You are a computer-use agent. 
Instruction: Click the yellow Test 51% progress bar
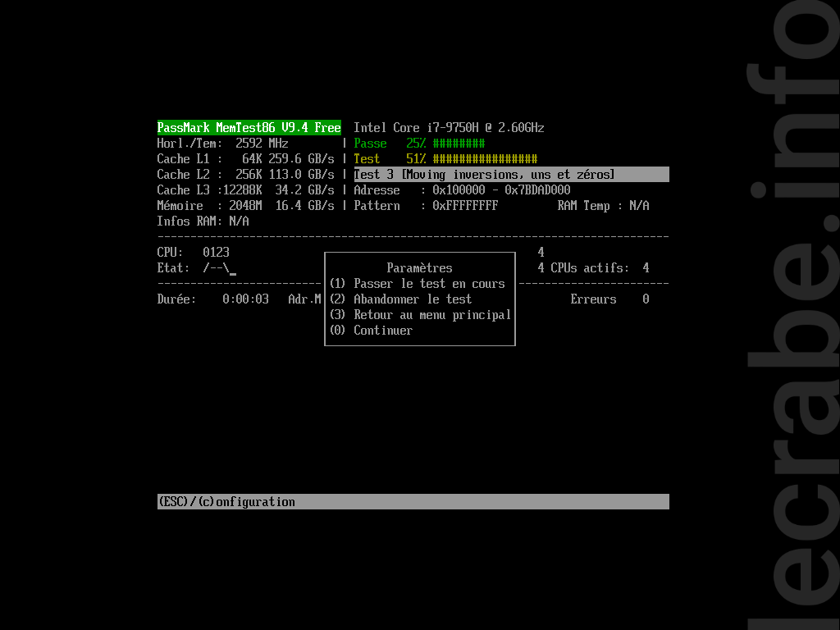[445, 158]
